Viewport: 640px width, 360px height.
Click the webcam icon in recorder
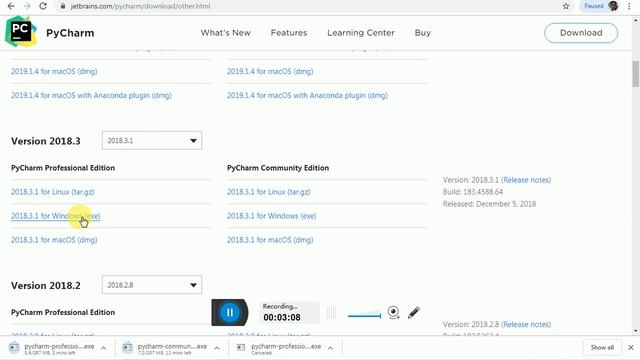point(393,312)
